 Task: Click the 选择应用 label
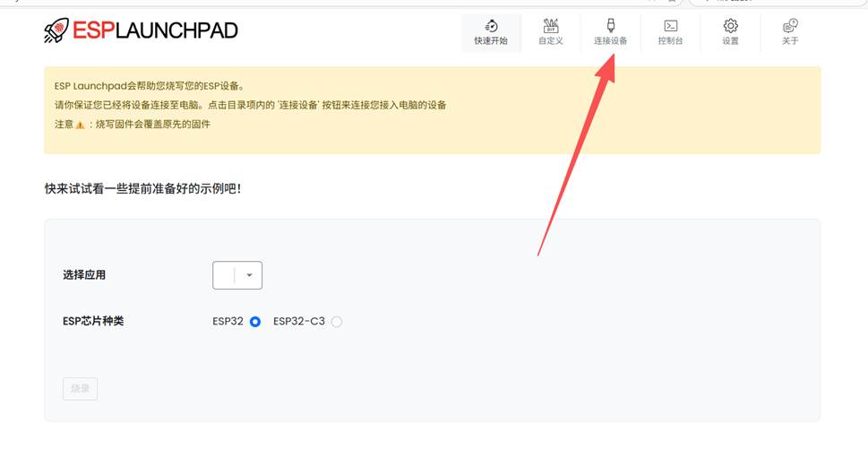pos(84,275)
